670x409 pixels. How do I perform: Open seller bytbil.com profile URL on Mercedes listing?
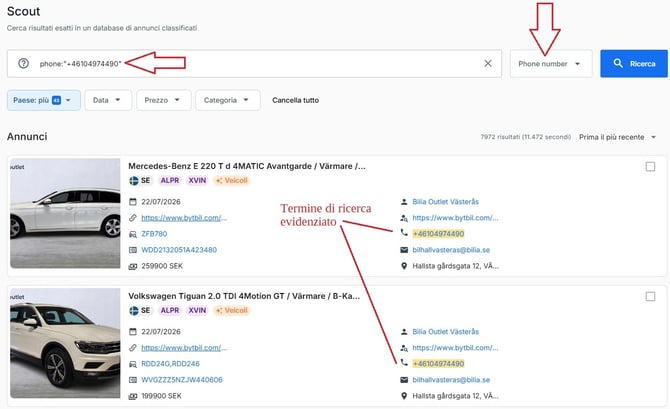coord(455,218)
